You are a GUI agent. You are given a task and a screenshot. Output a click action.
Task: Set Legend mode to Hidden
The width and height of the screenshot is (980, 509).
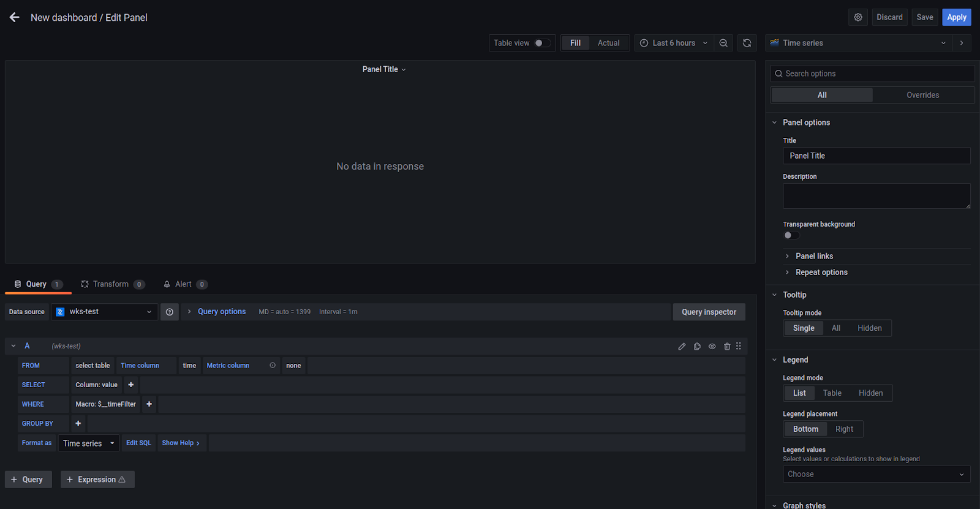tap(870, 393)
